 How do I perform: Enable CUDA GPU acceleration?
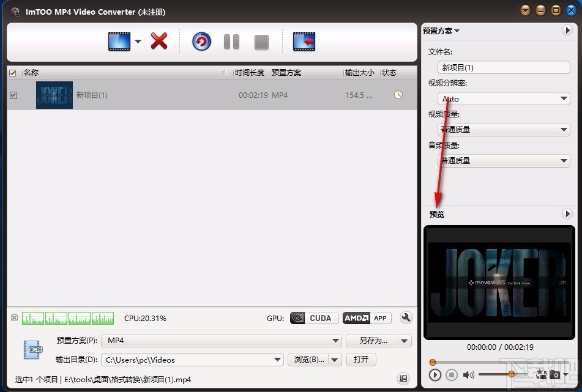313,318
